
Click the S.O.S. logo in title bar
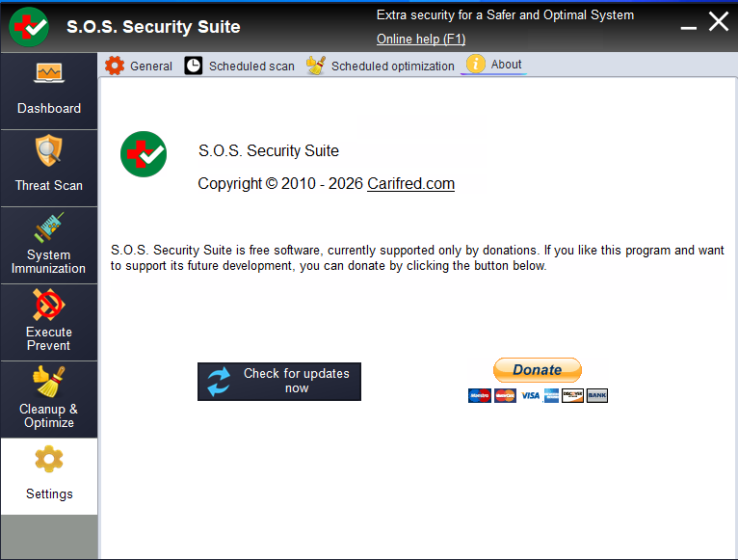pos(29,27)
